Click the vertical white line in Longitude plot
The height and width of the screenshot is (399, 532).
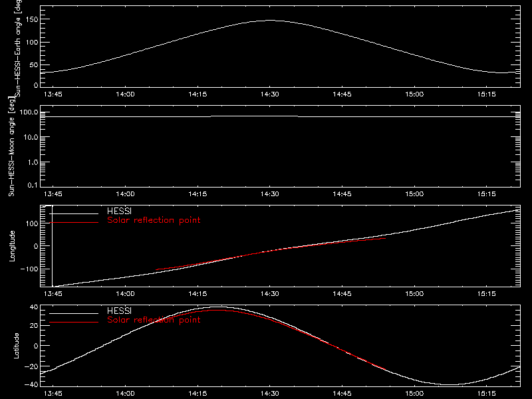pos(53,246)
